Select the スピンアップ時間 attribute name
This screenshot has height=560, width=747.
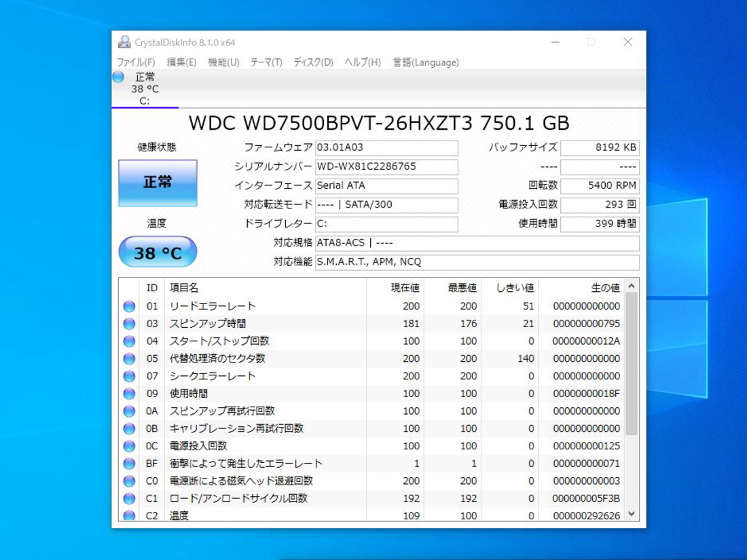click(x=208, y=324)
